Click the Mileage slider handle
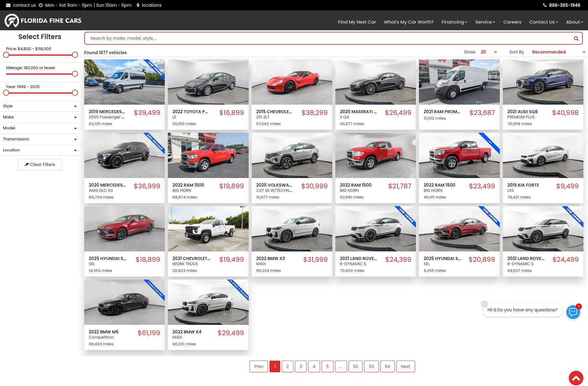Screen dimensions: 588x386 click(75, 74)
